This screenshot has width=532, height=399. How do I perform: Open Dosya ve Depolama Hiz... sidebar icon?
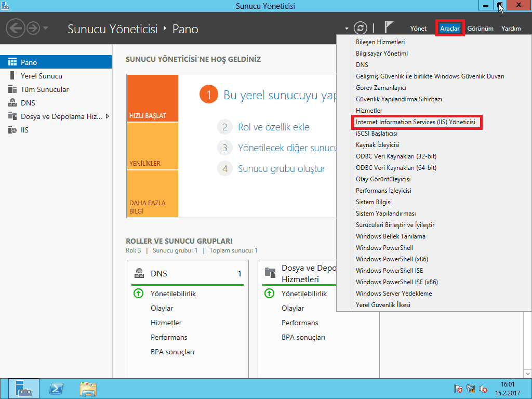tap(12, 116)
